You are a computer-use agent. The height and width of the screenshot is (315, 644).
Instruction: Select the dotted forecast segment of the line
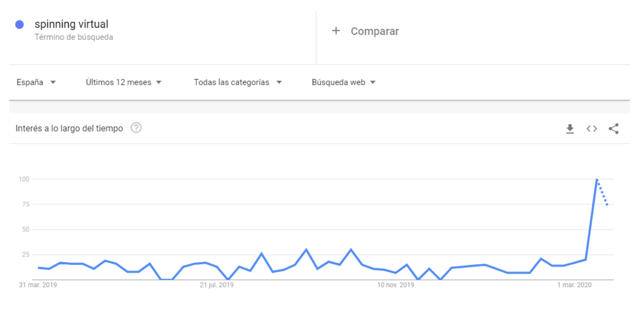pos(603,193)
